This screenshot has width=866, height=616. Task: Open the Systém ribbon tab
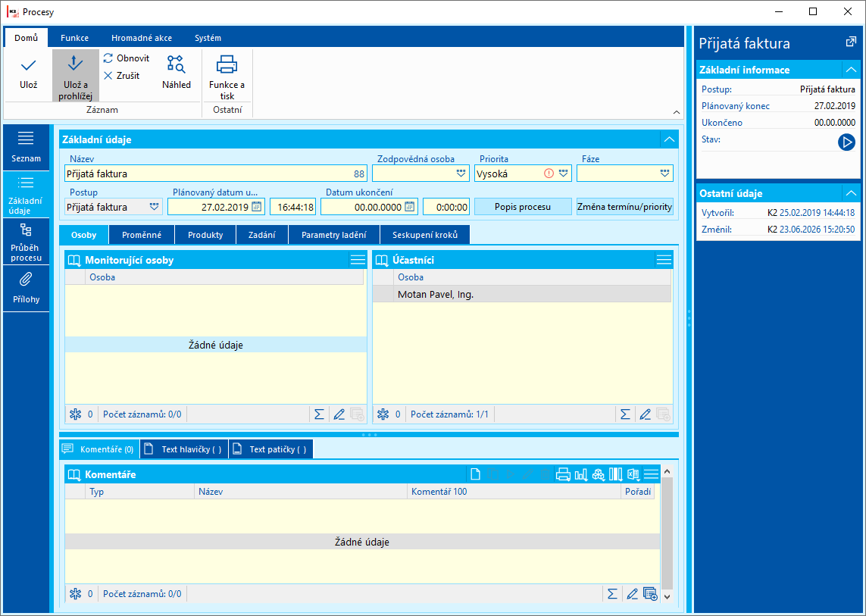[208, 38]
